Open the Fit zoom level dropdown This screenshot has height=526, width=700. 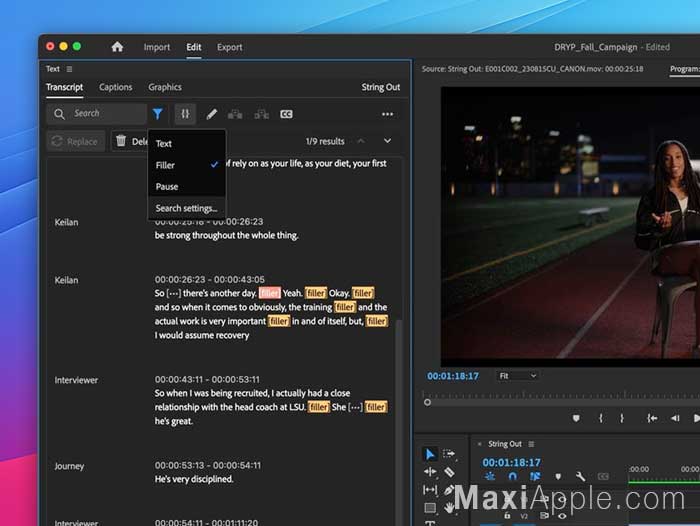click(x=517, y=376)
